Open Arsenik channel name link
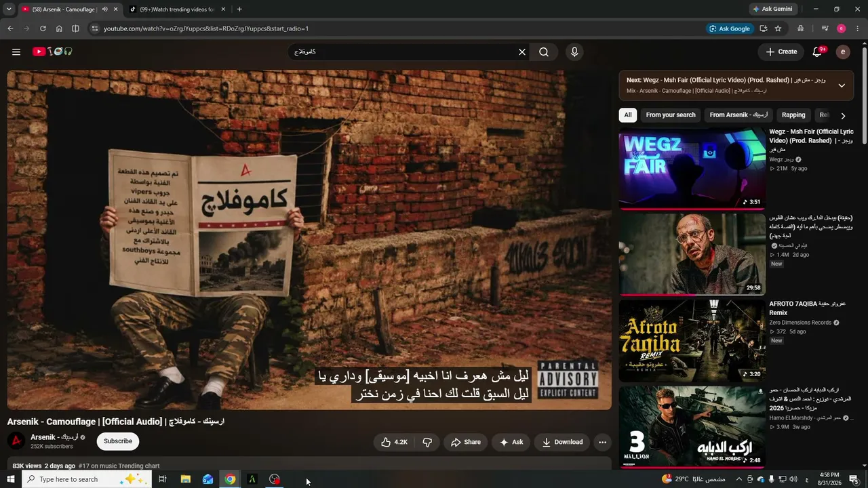 pyautogui.click(x=54, y=437)
